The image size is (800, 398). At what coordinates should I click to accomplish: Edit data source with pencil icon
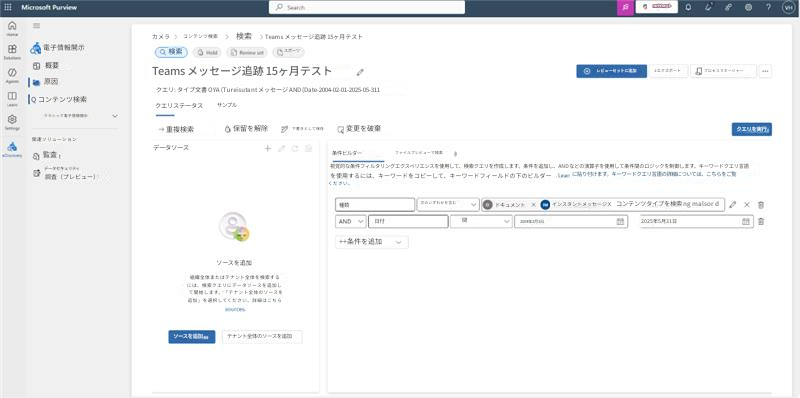click(281, 148)
